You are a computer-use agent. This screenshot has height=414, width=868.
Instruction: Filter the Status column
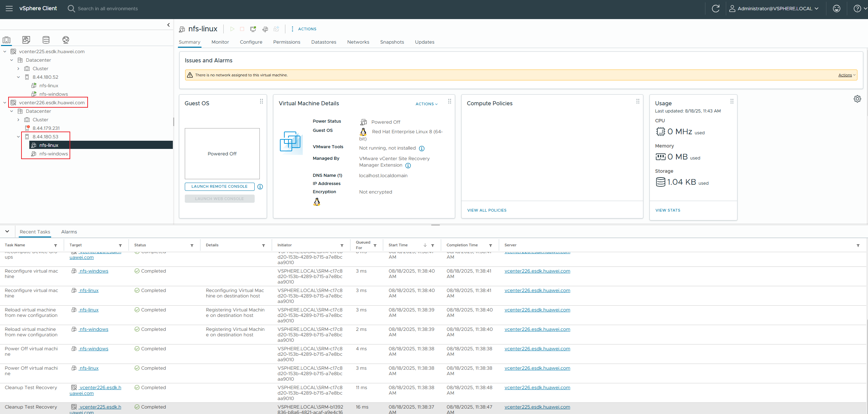[192, 245]
